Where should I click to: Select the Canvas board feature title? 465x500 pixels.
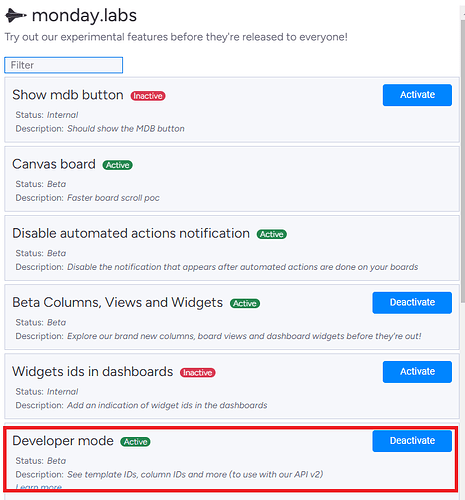point(54,164)
